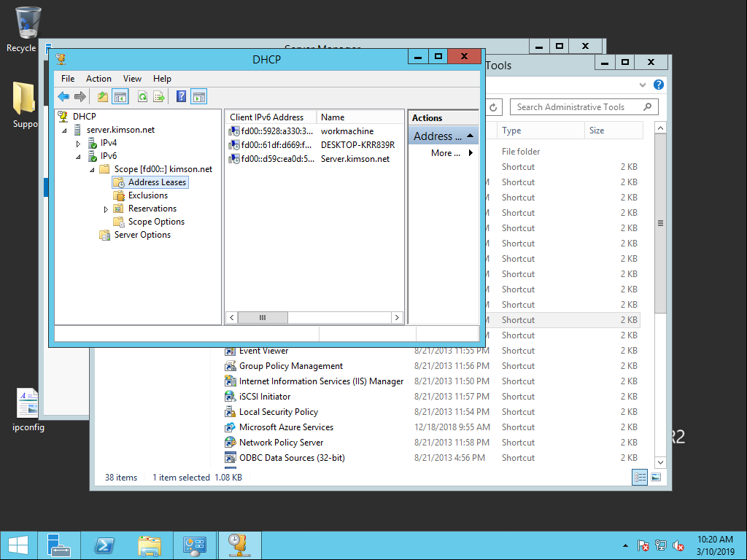Select the IPv6 node
The width and height of the screenshot is (747, 560).
coord(109,156)
